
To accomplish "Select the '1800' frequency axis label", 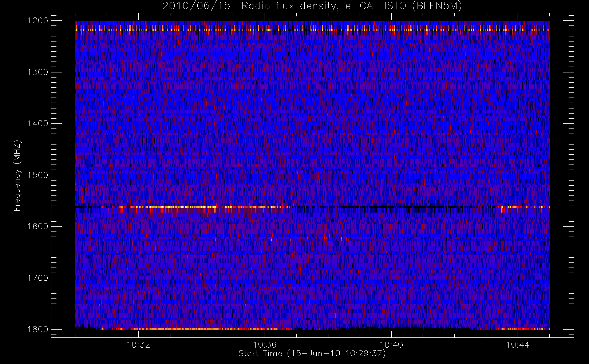I will pyautogui.click(x=38, y=329).
